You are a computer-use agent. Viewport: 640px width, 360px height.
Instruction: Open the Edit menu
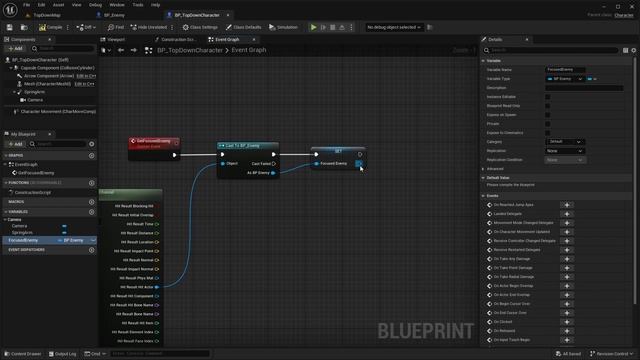[41, 5]
